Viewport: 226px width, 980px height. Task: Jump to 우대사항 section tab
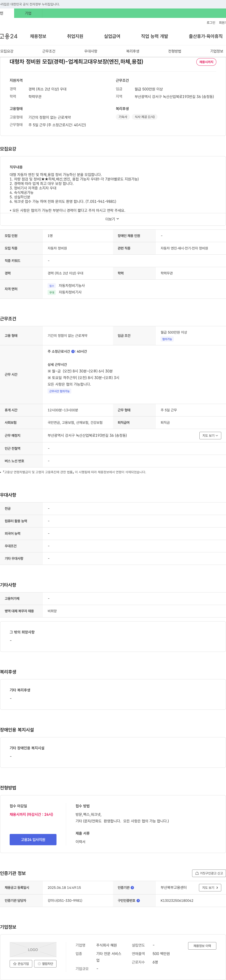pyautogui.click(x=91, y=51)
